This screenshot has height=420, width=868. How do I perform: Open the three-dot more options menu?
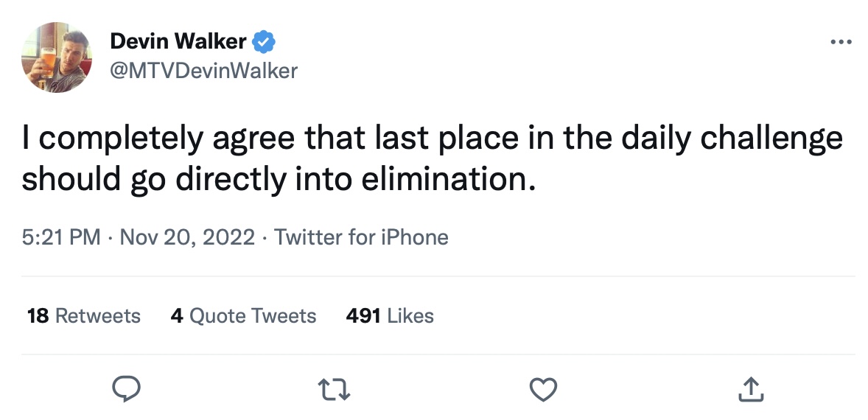click(841, 42)
